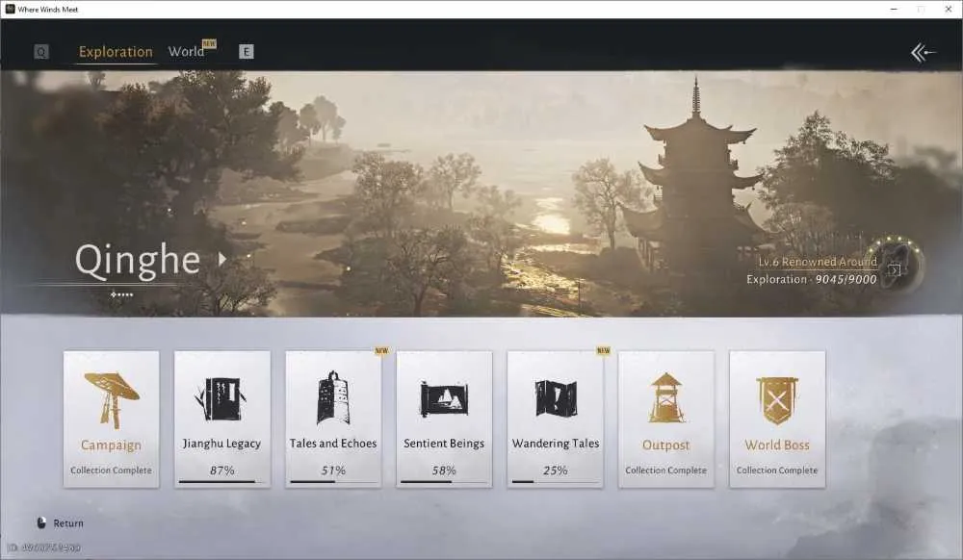The image size is (963, 560).
Task: Click the region page indicator dots
Action: point(121,295)
